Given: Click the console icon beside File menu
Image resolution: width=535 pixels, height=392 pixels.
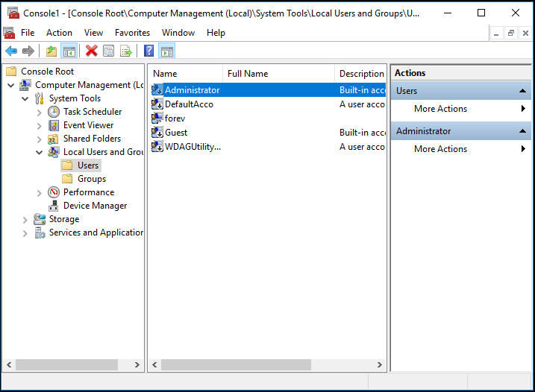Looking at the screenshot, I should (x=9, y=33).
